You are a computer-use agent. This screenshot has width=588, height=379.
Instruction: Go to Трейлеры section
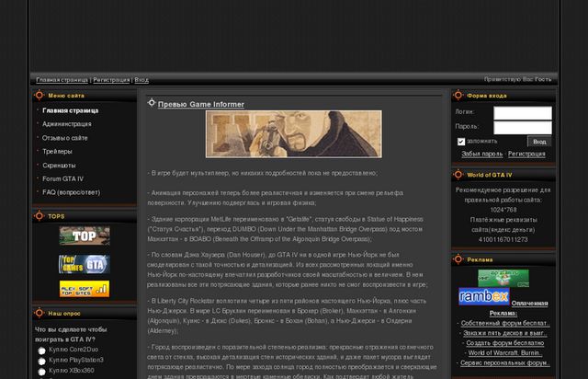57,152
